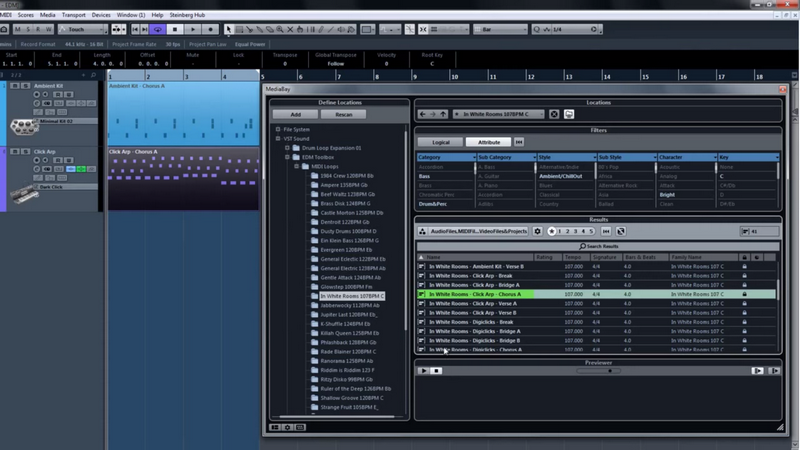Image resolution: width=800 pixels, height=450 pixels.
Task: Click the transport Record button
Action: [210, 30]
